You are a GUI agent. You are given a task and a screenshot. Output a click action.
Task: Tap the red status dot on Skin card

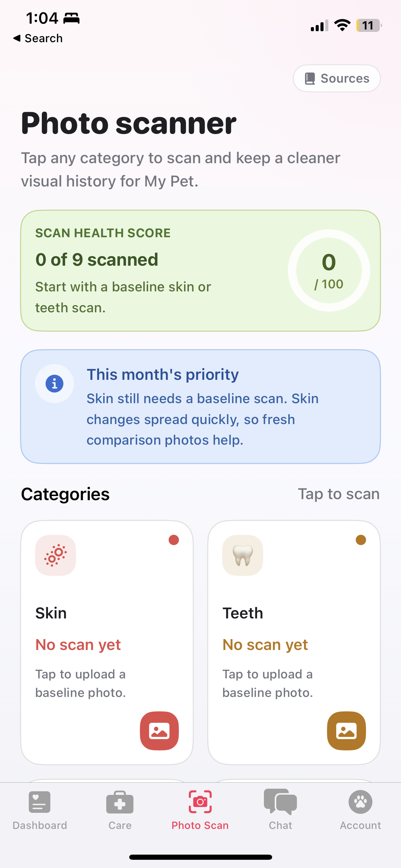[x=174, y=540]
